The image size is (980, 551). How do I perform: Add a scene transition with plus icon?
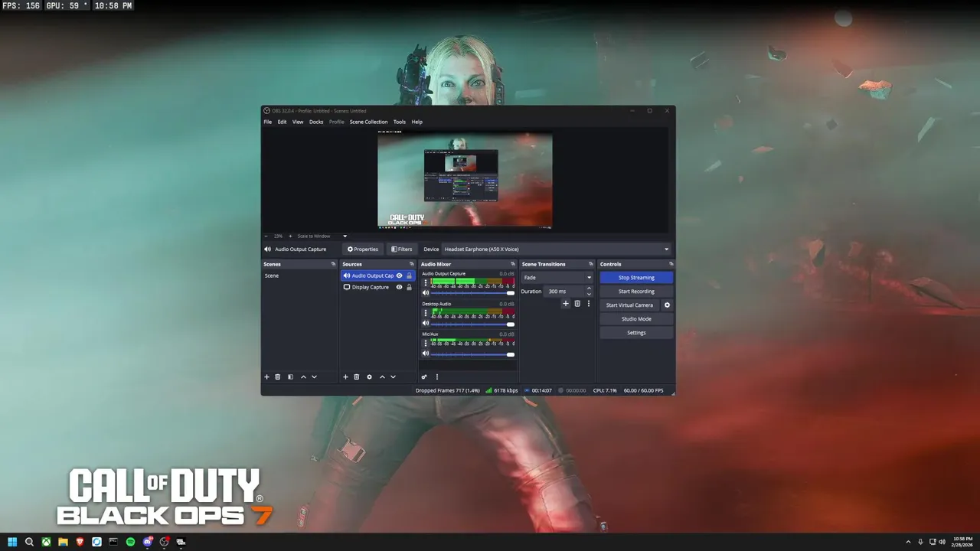[x=566, y=304]
